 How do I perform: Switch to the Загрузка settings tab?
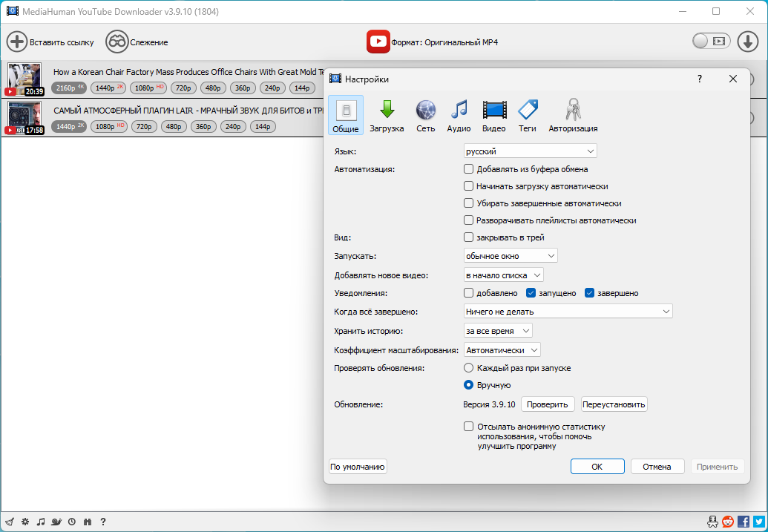[x=387, y=114]
